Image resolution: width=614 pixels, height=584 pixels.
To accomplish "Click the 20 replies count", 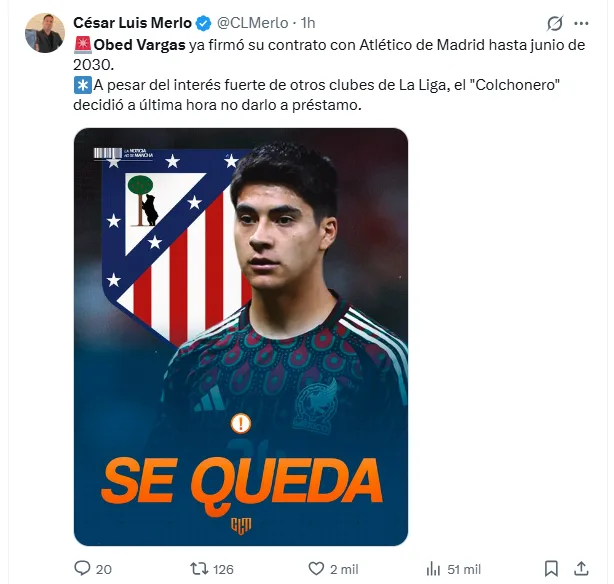I will click(x=104, y=570).
